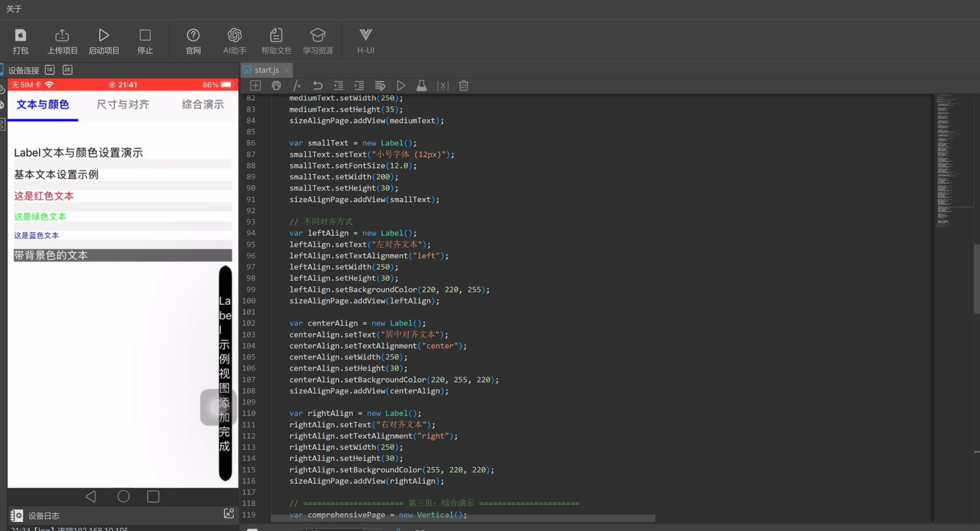Viewport: 980px width, 531px height.
Task: Open the 关于 menu
Action: (14, 8)
